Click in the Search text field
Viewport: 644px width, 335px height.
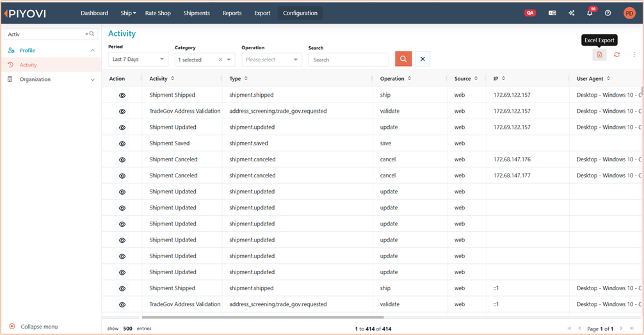[x=348, y=60]
